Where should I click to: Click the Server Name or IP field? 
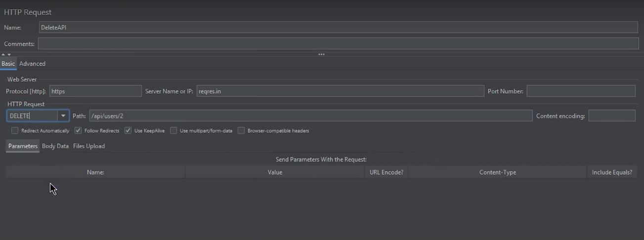click(x=340, y=91)
